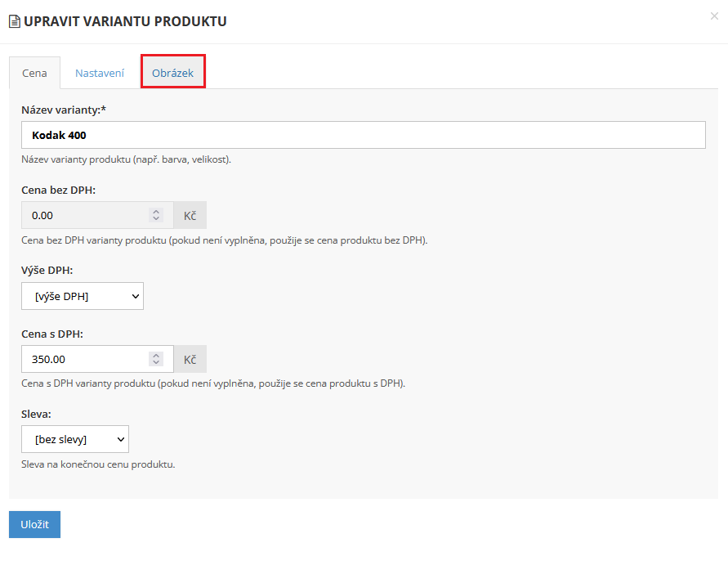Raise Cena s DPH using the up arrow
Screen dimensions: 728x565
click(156, 355)
